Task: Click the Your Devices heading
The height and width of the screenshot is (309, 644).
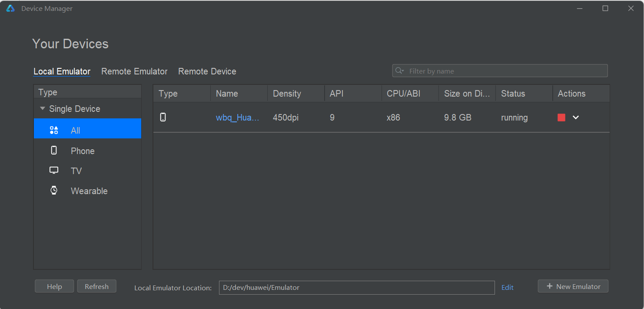Action: tap(70, 44)
